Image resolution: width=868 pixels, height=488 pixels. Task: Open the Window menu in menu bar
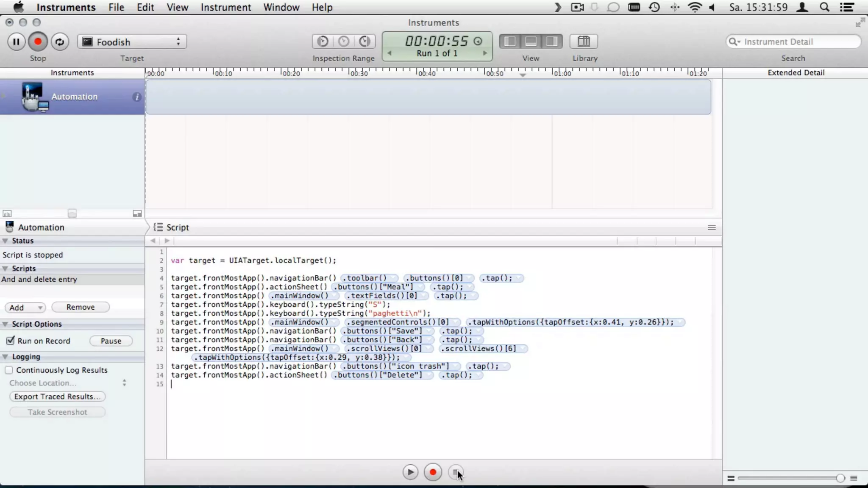tap(281, 7)
